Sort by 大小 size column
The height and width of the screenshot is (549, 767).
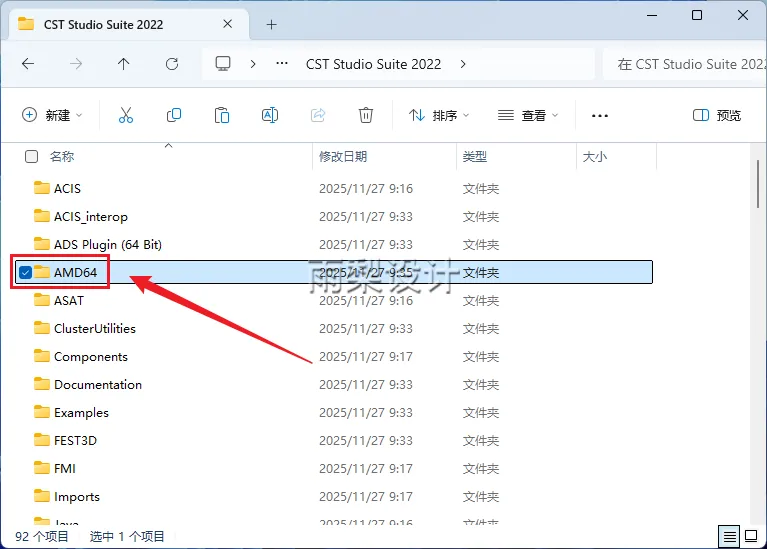coord(595,157)
